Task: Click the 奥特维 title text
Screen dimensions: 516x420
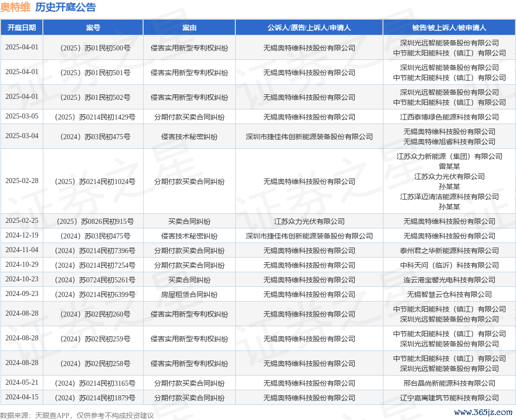Action: click(x=15, y=7)
